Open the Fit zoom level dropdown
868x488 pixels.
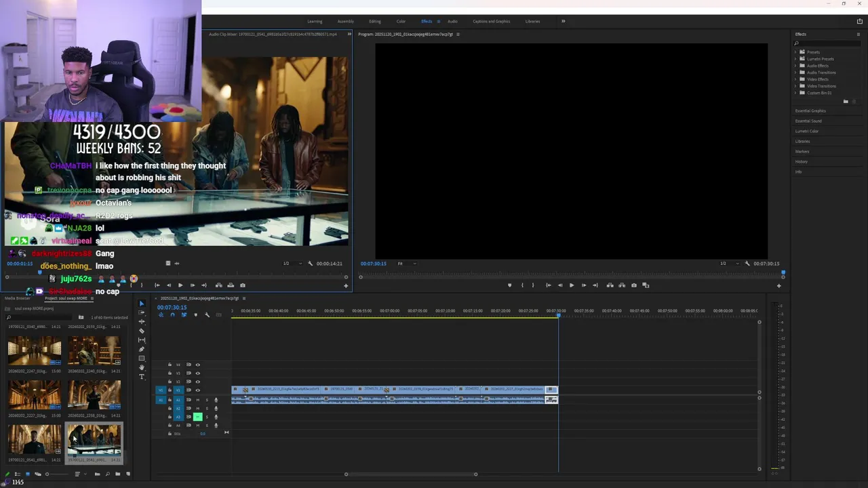pos(407,264)
